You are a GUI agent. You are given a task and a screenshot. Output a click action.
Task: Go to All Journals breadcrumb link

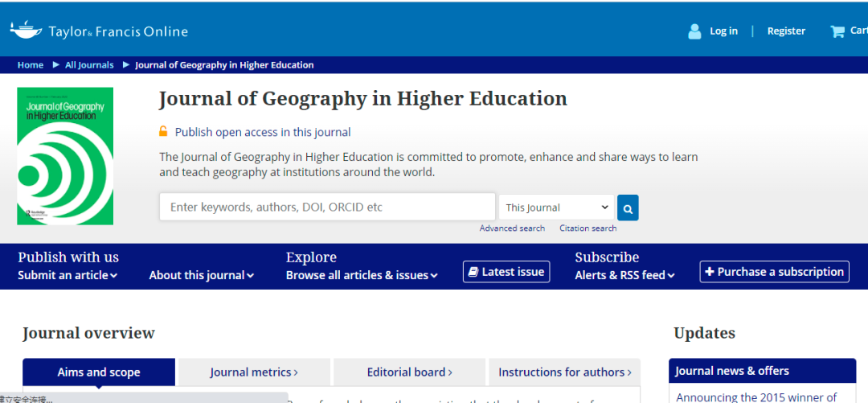point(89,65)
